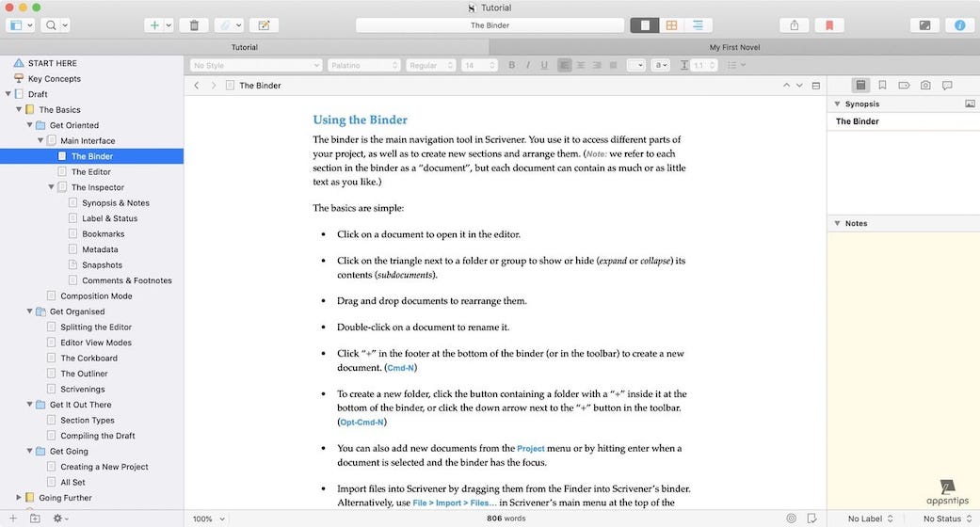Open the text color picker in format bar

point(661,65)
